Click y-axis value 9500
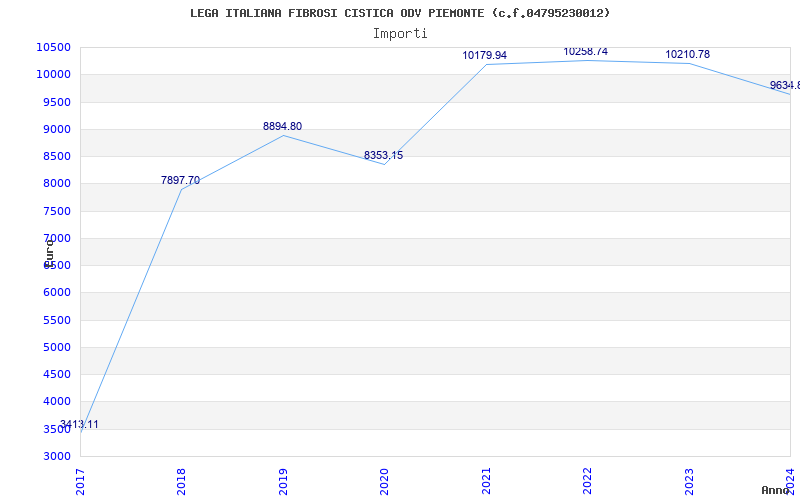The image size is (800, 500). point(57,102)
